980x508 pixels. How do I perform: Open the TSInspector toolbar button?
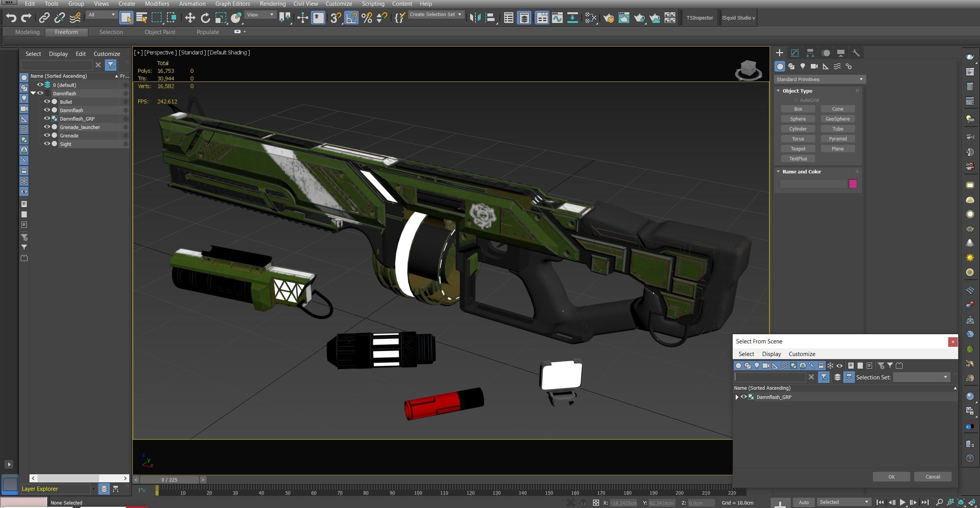[x=699, y=18]
